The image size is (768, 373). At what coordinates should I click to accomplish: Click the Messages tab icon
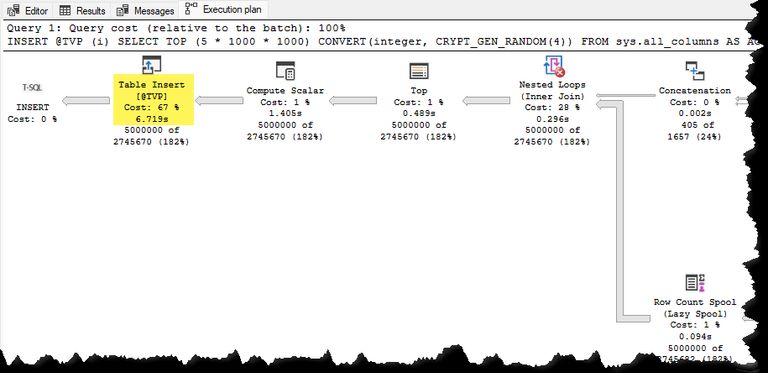(x=122, y=10)
